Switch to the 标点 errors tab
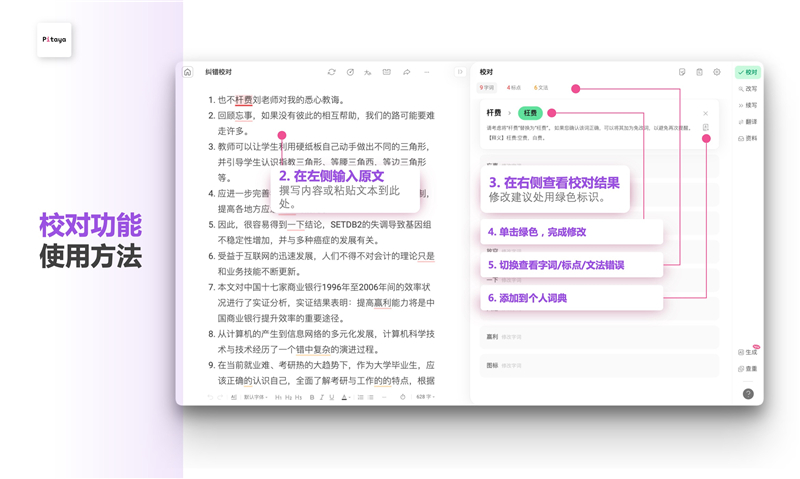 [514, 88]
